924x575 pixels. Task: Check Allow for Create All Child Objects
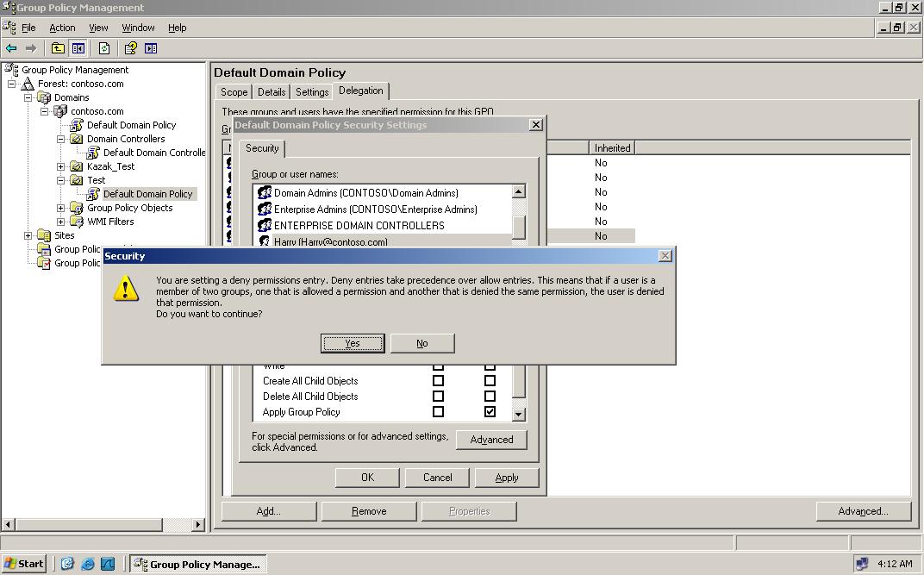coord(439,380)
